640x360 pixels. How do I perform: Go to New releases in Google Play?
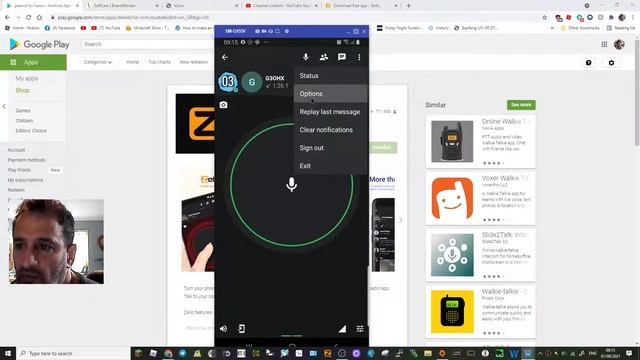point(193,62)
